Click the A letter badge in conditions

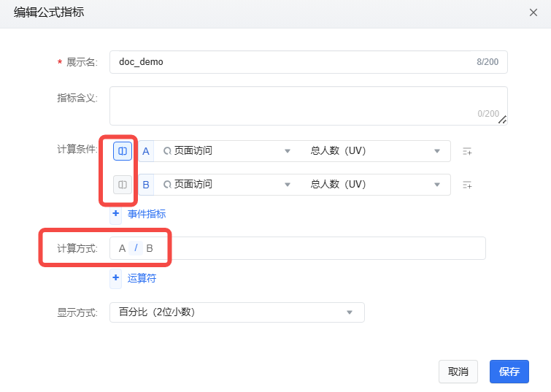point(146,151)
